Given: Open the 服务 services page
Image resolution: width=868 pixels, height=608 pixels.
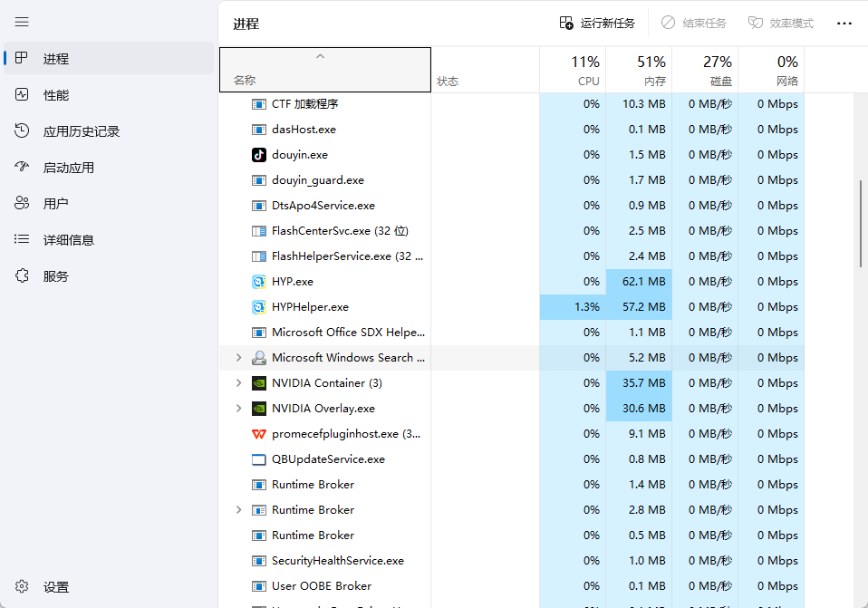Looking at the screenshot, I should coord(55,276).
